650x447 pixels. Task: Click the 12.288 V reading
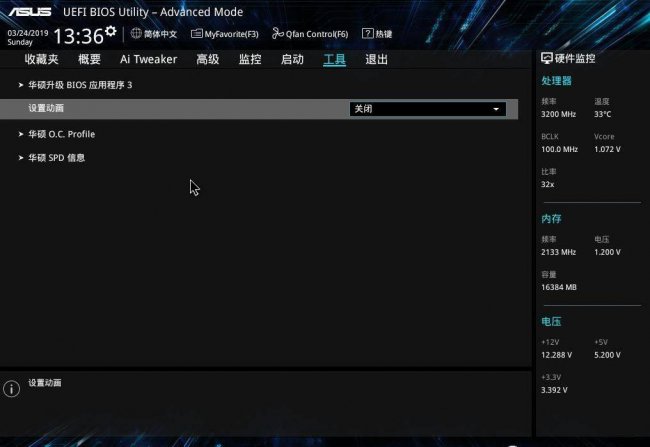coord(556,355)
